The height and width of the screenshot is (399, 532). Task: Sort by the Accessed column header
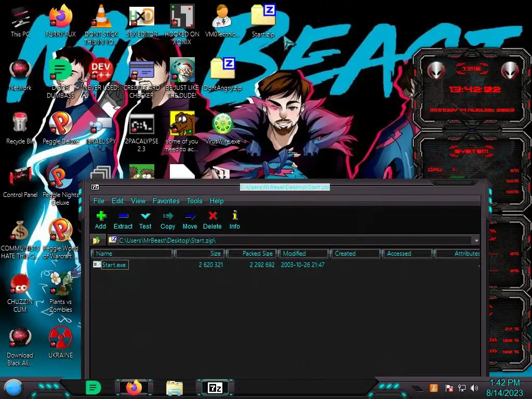[407, 254]
